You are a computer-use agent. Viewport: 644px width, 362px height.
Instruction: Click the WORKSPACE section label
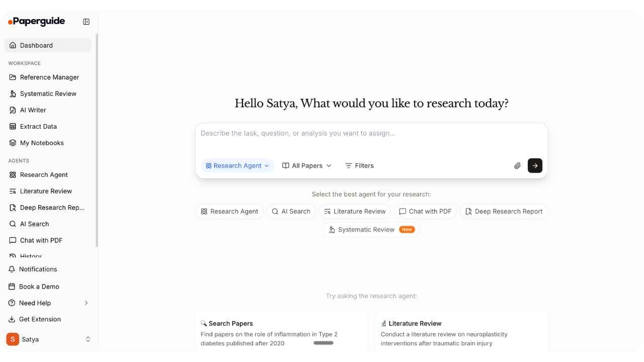coord(24,63)
